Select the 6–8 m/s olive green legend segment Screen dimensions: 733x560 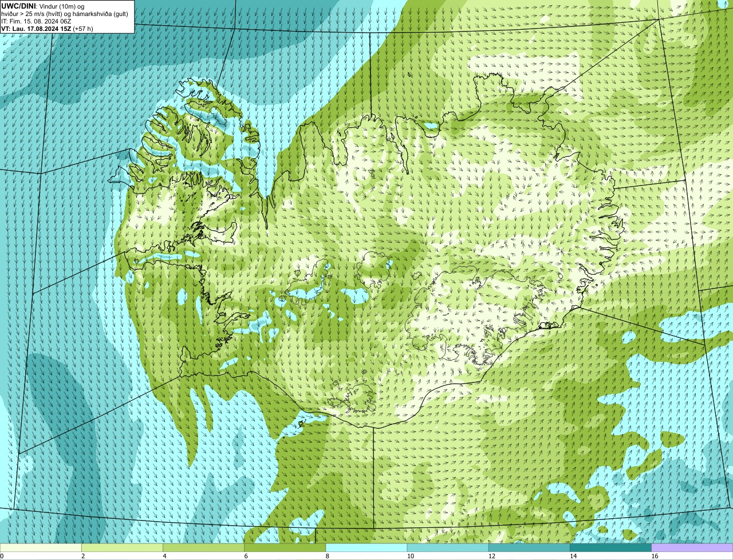[285, 547]
